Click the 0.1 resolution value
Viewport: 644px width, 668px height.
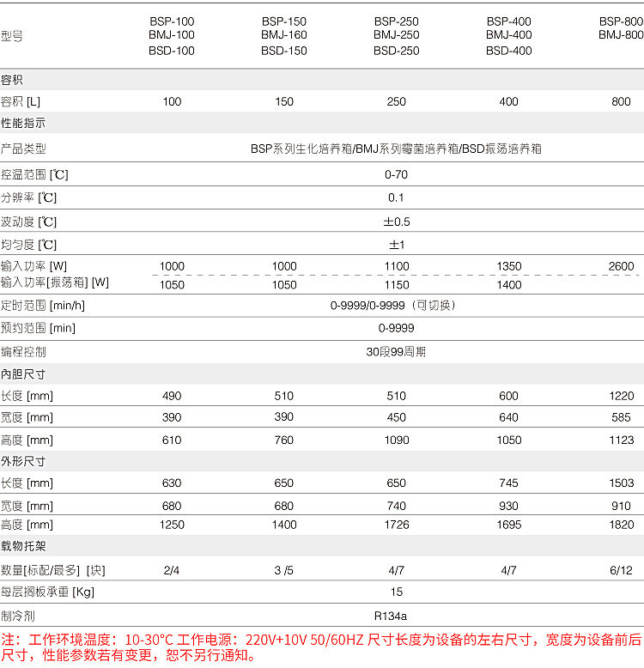click(x=396, y=197)
